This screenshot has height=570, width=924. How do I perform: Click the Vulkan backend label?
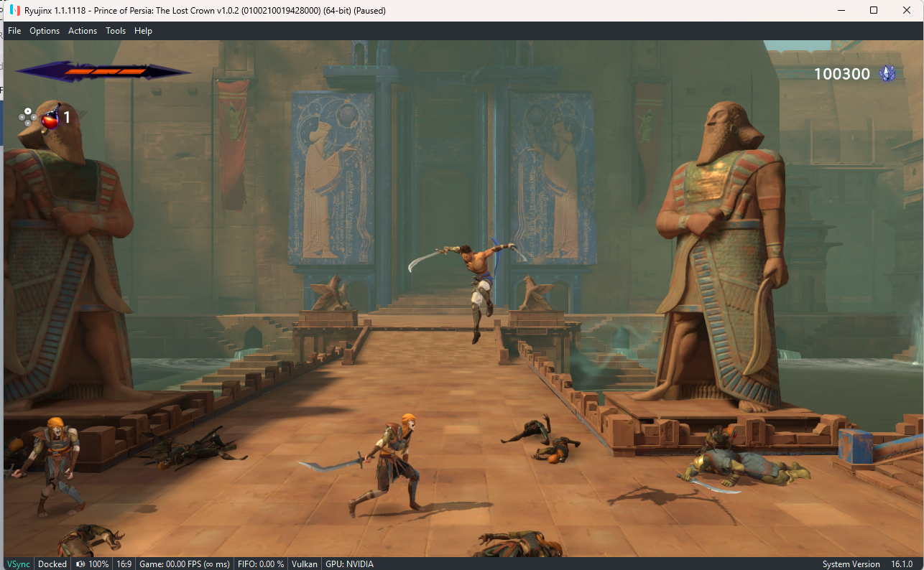point(305,564)
